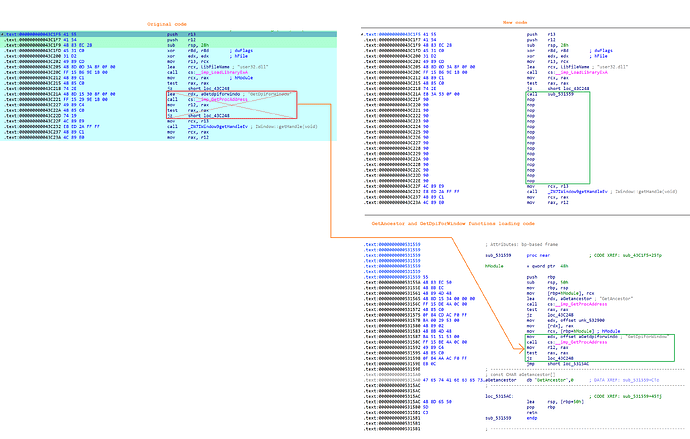Image resolution: width=690 pixels, height=439 pixels.
Task: Click "_ZN7IWindow9getHandleEv" in New code
Action: click(x=578, y=192)
